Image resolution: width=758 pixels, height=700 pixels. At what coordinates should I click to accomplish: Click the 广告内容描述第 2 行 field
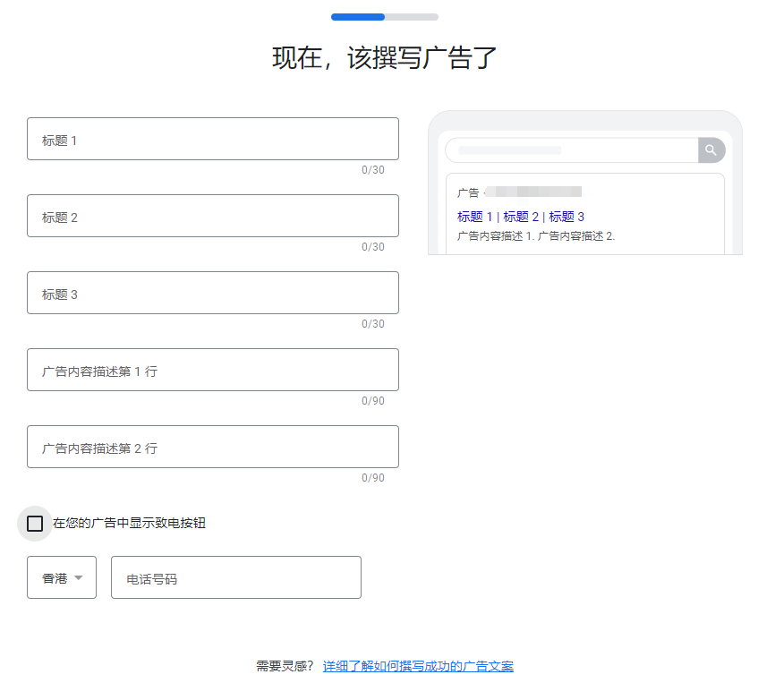(x=212, y=447)
